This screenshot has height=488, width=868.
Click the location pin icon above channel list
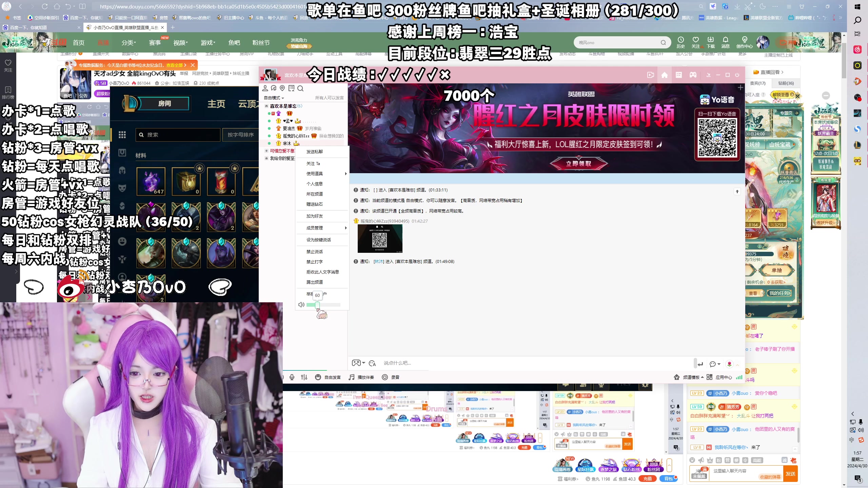coord(282,88)
